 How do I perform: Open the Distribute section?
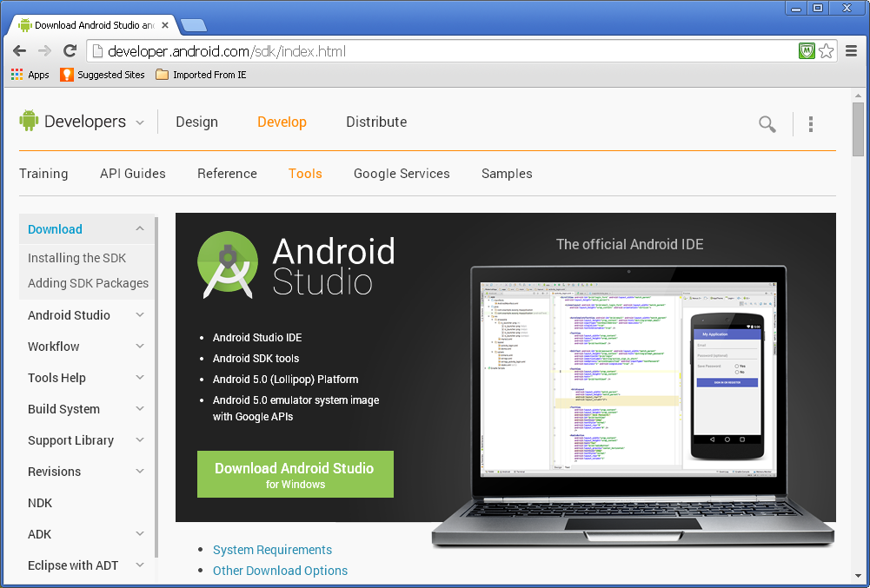pos(376,122)
